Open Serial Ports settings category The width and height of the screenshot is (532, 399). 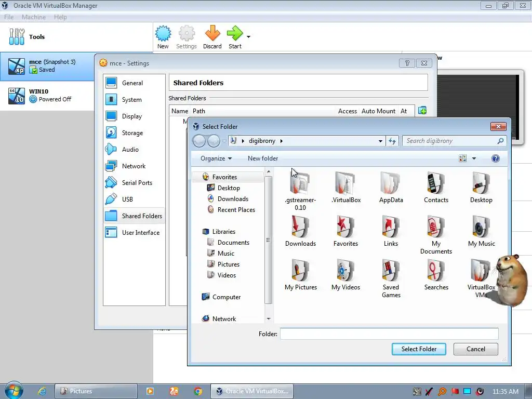click(135, 182)
